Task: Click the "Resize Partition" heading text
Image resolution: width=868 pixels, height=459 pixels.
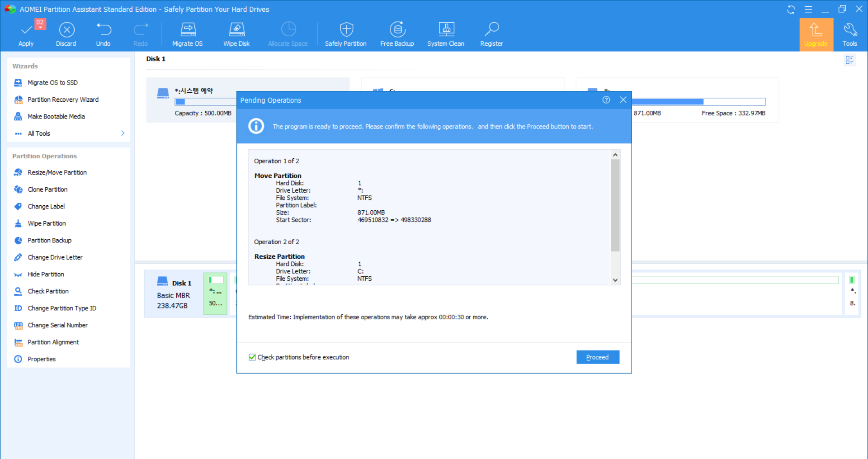Action: [x=279, y=257]
